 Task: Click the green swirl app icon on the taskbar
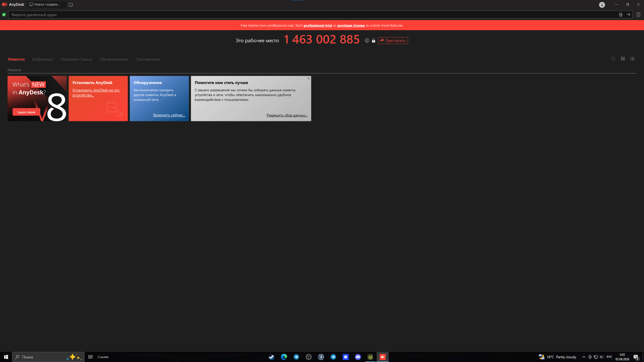370,357
